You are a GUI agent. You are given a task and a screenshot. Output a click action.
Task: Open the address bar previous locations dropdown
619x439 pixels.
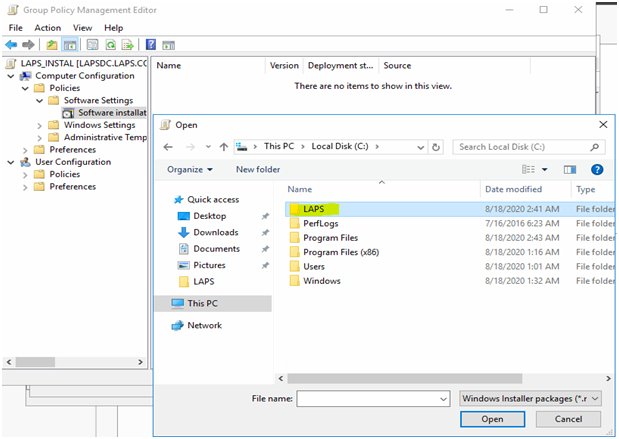[x=421, y=147]
